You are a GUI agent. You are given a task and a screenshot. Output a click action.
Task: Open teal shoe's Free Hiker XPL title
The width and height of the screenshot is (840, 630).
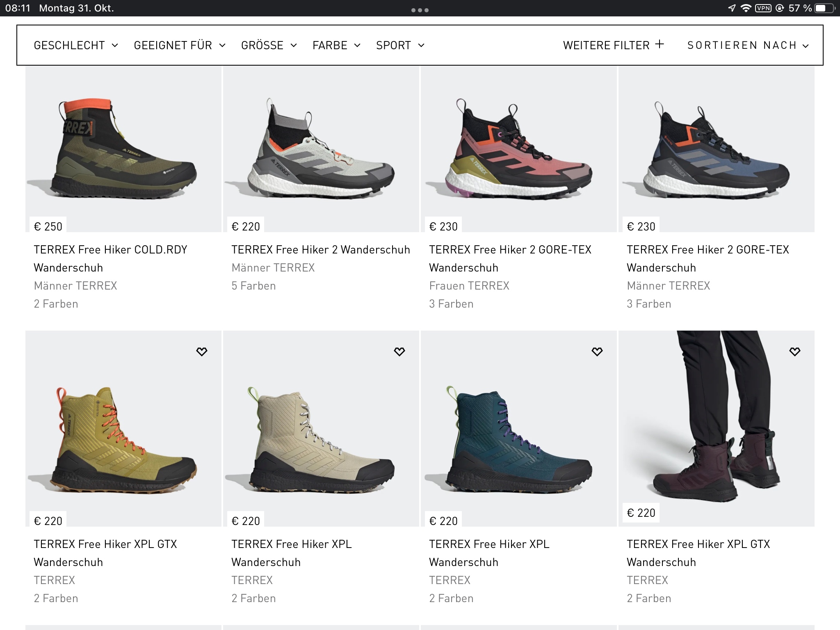point(489,553)
